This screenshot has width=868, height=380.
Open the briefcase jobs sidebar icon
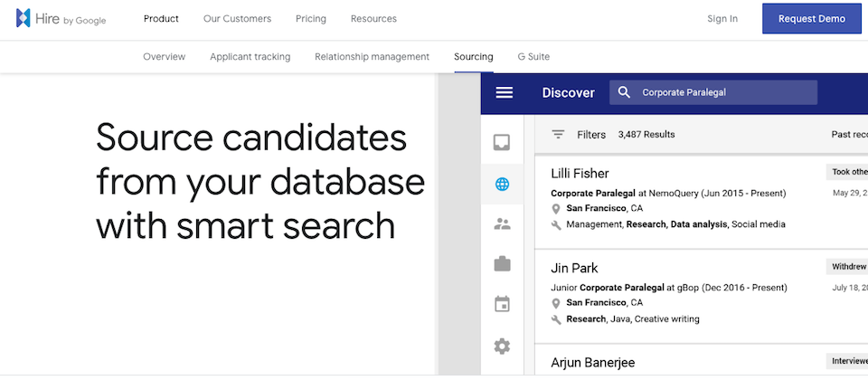click(x=502, y=264)
